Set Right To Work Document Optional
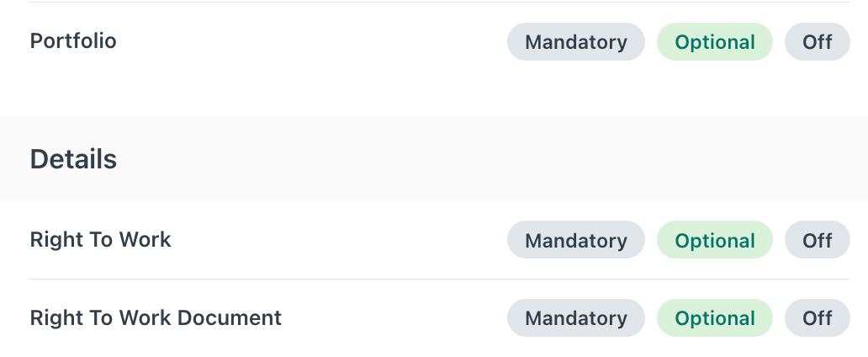 pyautogui.click(x=714, y=318)
